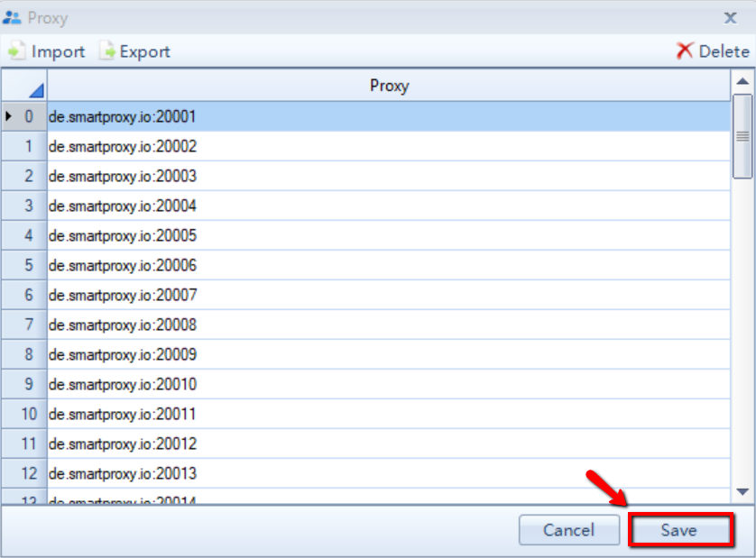
Task: Click the current row arrow indicator on row 0
Action: click(x=8, y=116)
